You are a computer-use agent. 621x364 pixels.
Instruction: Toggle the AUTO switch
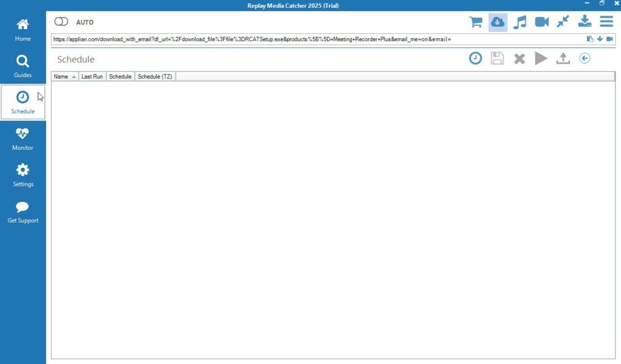pyautogui.click(x=61, y=22)
